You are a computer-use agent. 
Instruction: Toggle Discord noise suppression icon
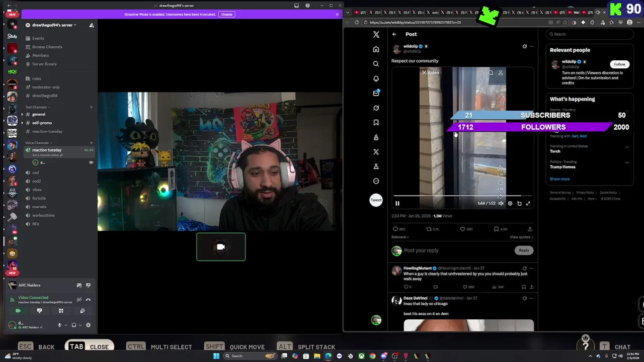pyautogui.click(x=79, y=300)
